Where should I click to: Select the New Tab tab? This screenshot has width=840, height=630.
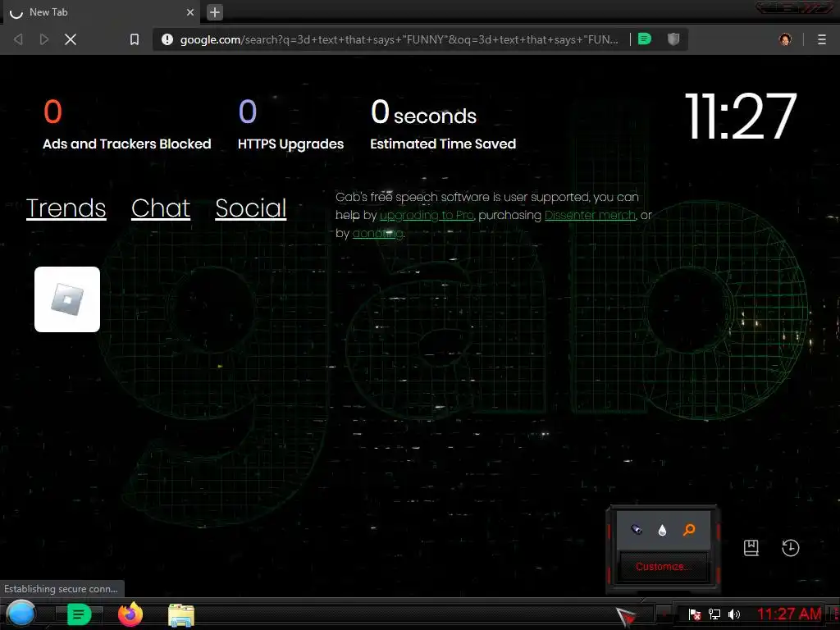coord(102,11)
